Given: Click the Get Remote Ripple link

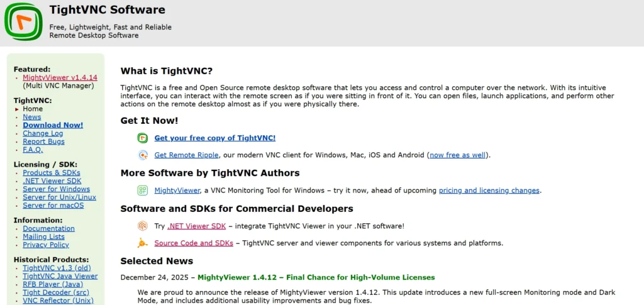Looking at the screenshot, I should 186,155.
